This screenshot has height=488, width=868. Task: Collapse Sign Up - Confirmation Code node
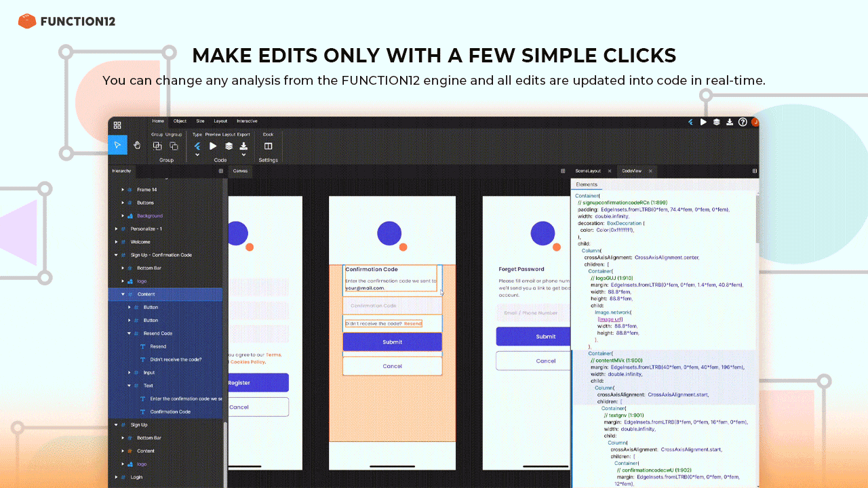(x=117, y=255)
